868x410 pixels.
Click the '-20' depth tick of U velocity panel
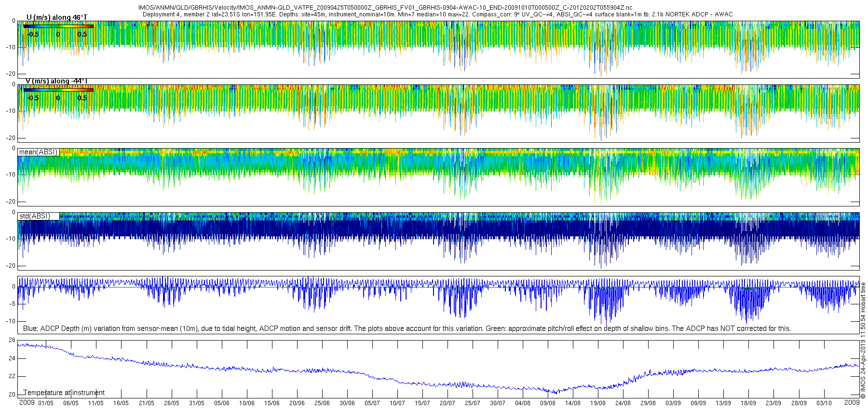11,74
